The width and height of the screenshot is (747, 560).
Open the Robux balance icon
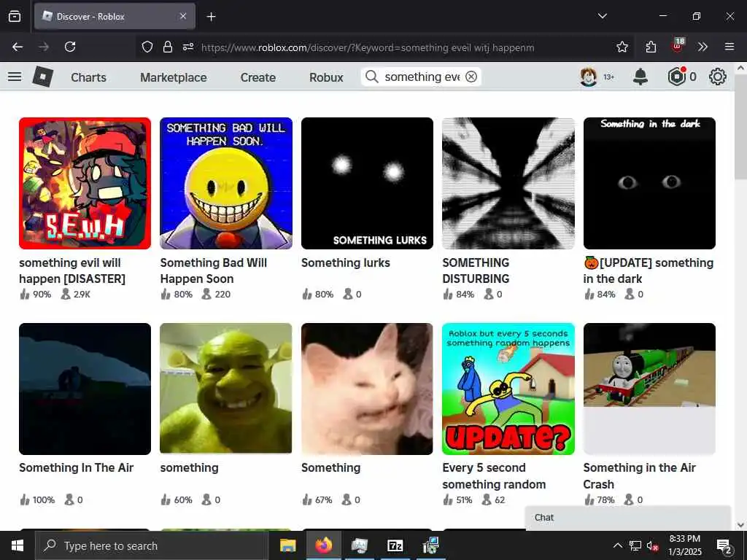click(676, 77)
